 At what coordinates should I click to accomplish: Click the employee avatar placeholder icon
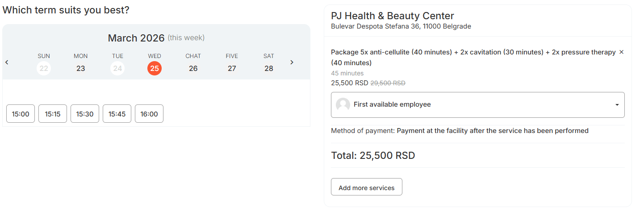(343, 104)
